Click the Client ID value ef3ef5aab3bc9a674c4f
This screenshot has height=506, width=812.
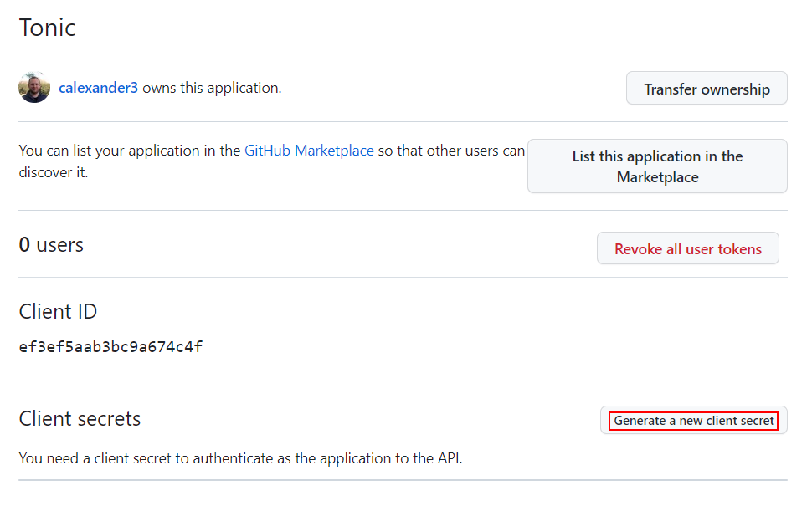pos(110,346)
